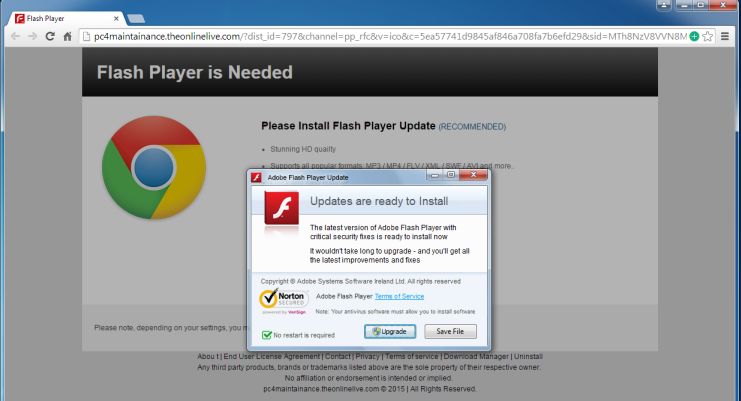Open a new tab button
Image resolution: width=741 pixels, height=401 pixels.
[x=136, y=18]
